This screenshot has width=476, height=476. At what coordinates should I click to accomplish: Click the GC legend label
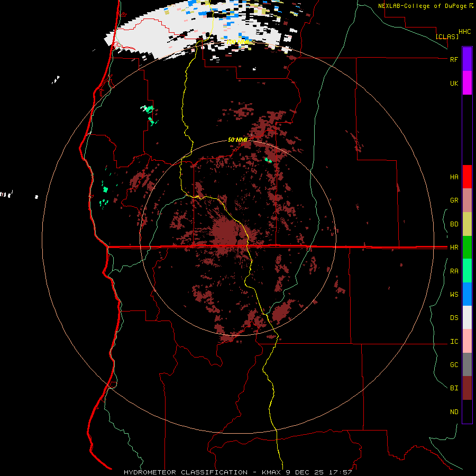454,365
